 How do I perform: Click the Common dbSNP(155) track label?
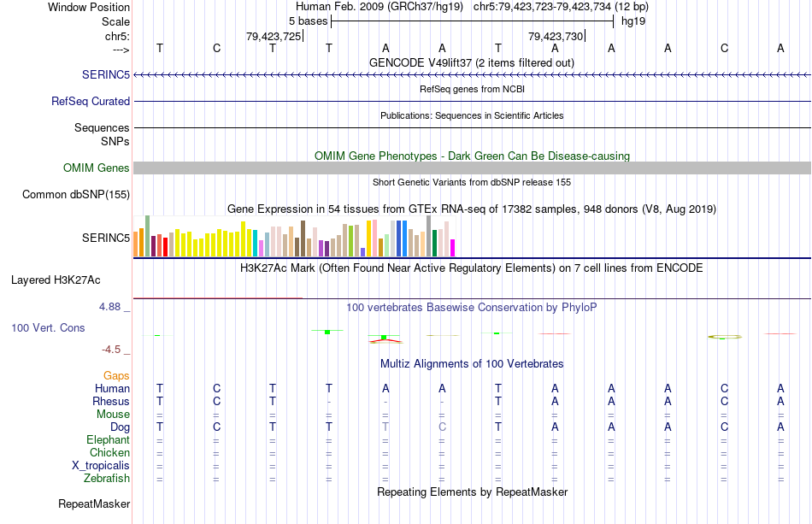[75, 194]
